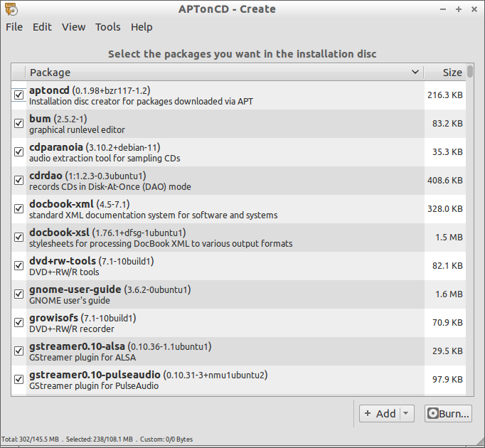
Task: Toggle the gstreamer0.10-pulseaudio checkbox
Action: click(x=19, y=379)
